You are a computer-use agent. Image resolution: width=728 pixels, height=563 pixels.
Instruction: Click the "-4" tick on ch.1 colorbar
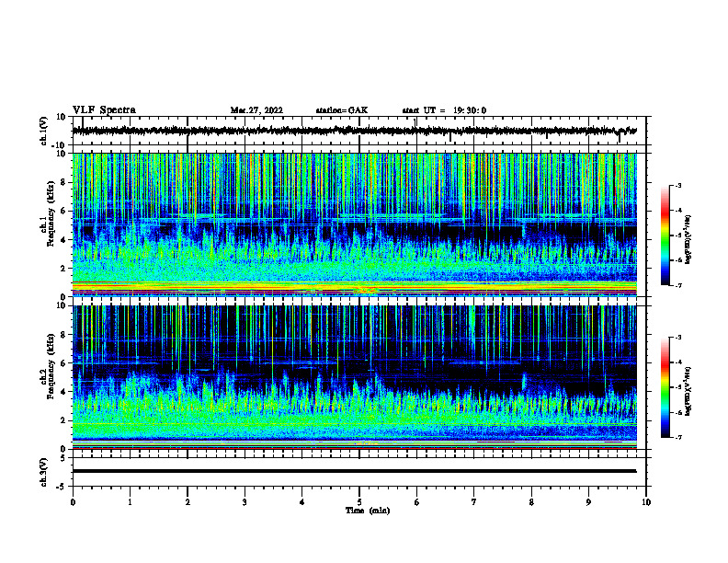tap(678, 211)
